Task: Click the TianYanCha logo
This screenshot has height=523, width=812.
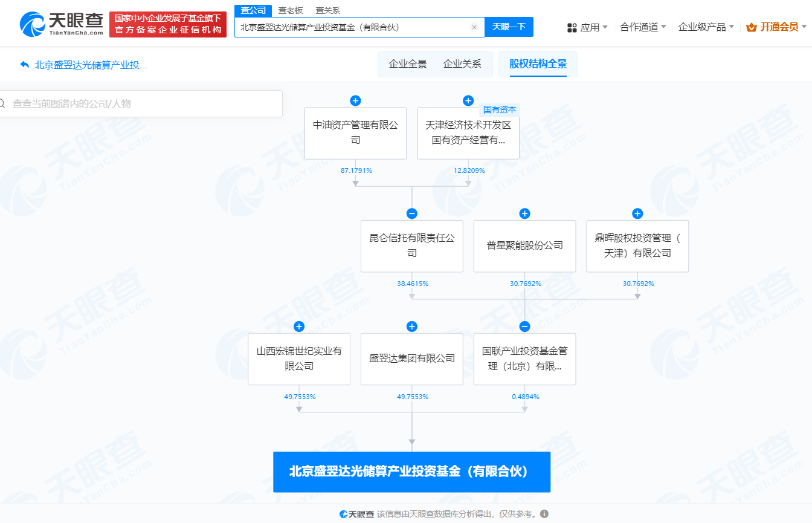Action: pos(62,24)
